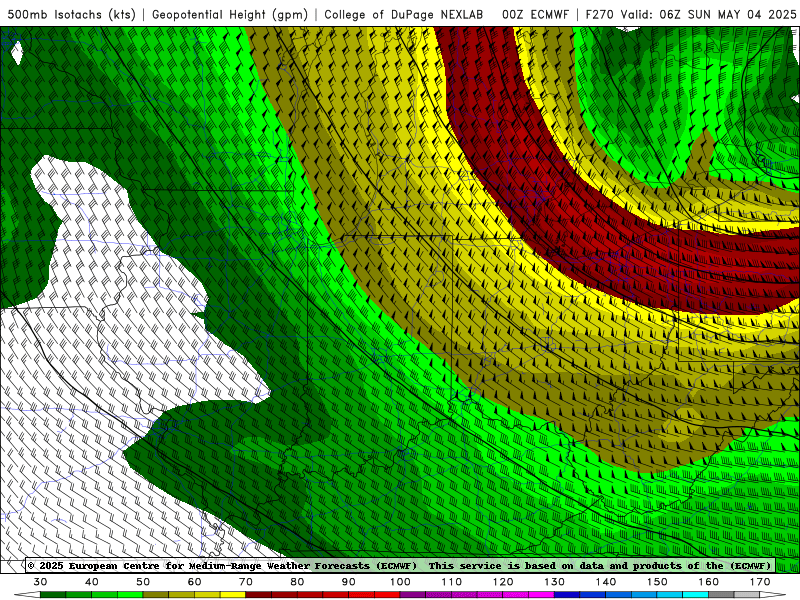Click the legend value 80
Image resolution: width=800 pixels, height=600 pixels.
(297, 582)
